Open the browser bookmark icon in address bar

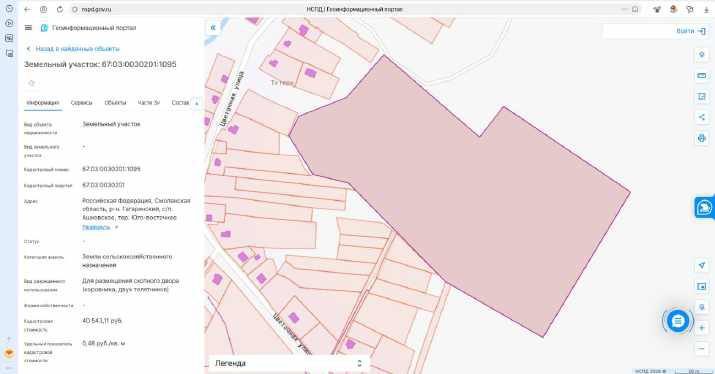[635, 9]
